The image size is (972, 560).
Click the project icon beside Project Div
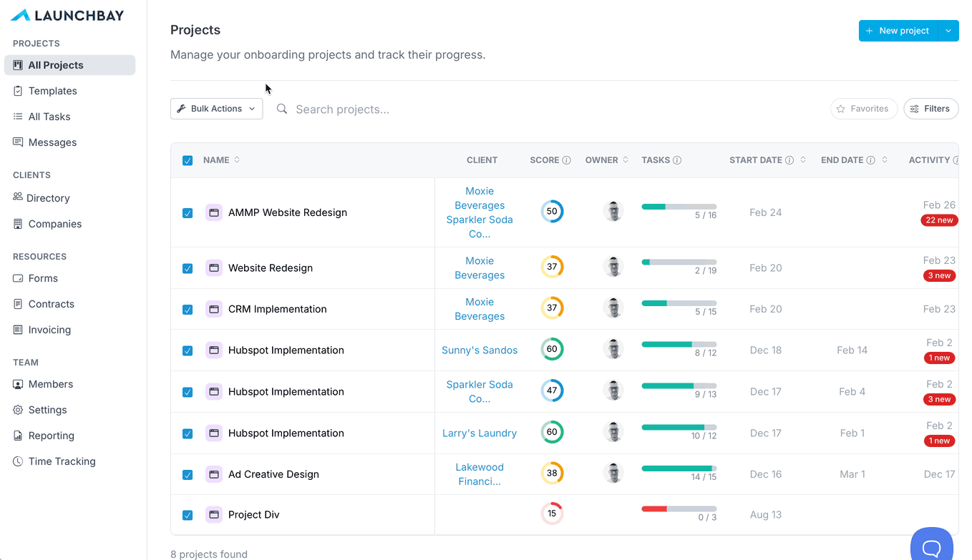[x=213, y=514]
